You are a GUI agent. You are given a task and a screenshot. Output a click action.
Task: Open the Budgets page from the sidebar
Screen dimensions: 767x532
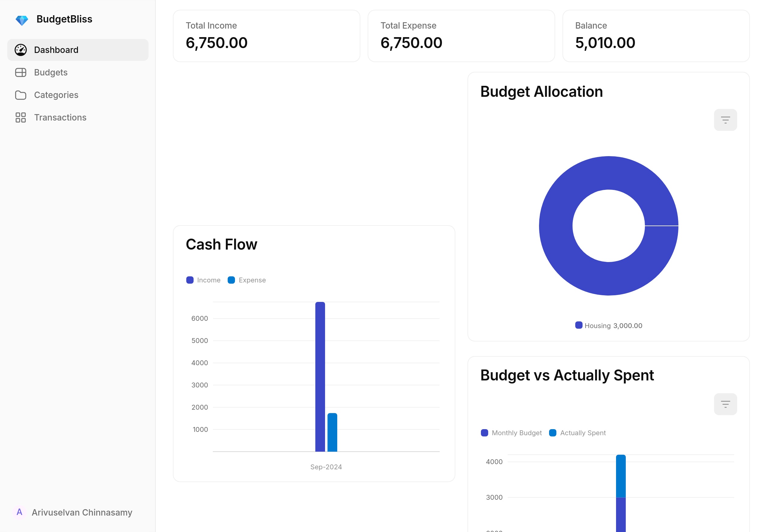point(51,72)
